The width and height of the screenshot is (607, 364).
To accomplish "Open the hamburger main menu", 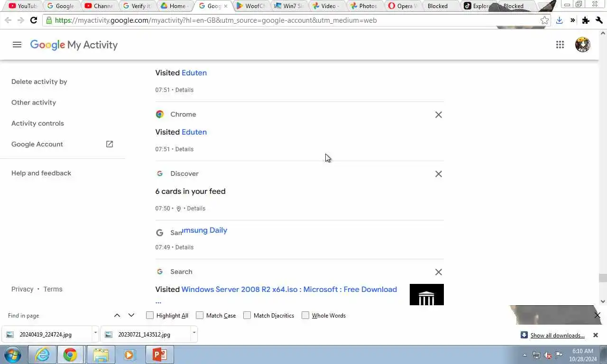I will point(17,45).
